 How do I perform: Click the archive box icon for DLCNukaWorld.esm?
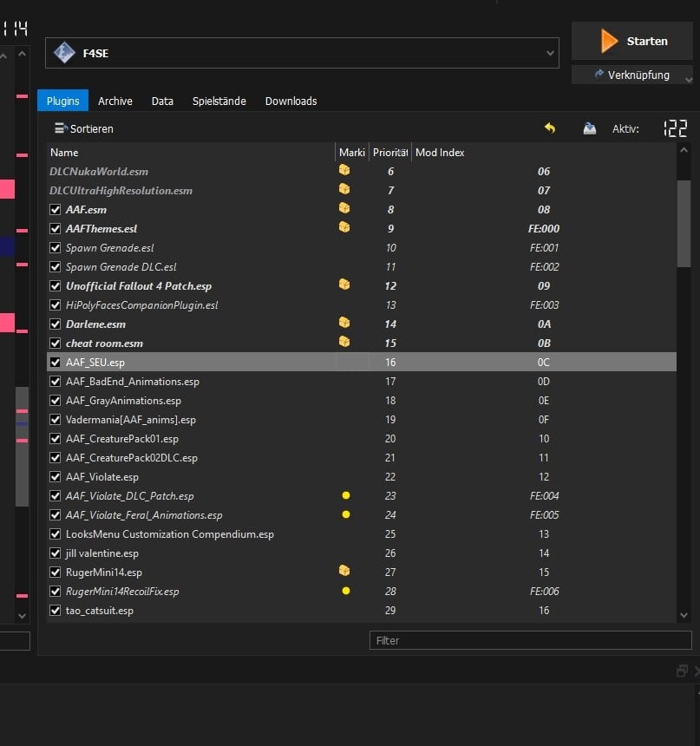point(344,170)
